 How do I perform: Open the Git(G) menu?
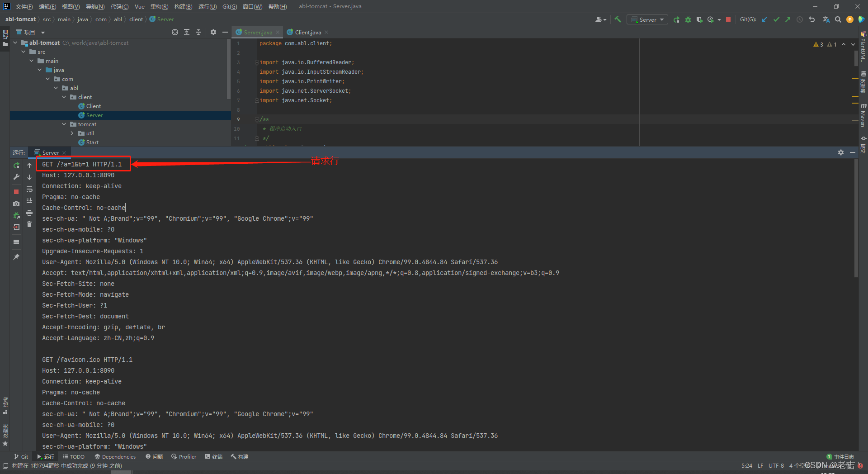coord(230,6)
